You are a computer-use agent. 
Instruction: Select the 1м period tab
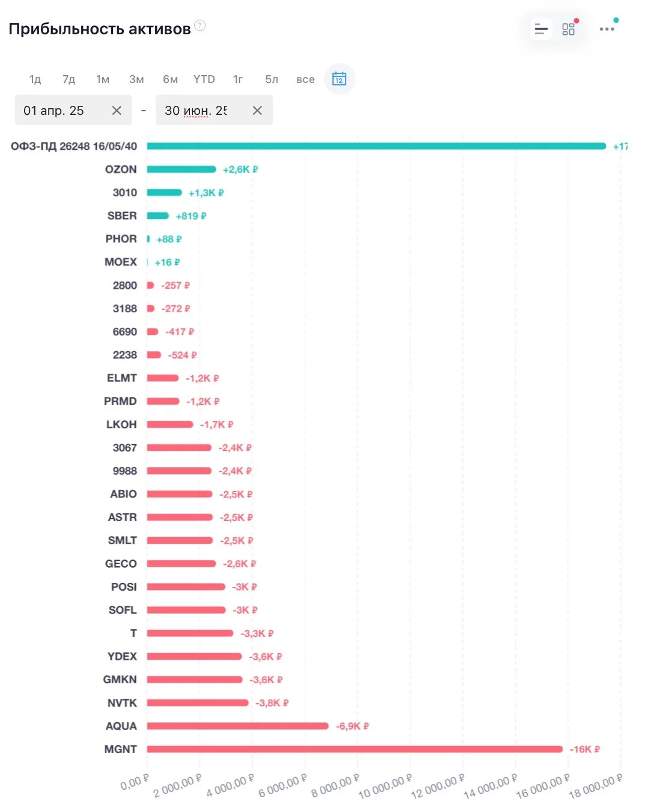click(x=103, y=79)
